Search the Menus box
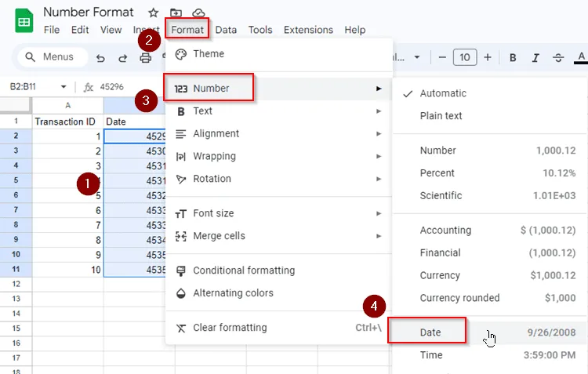 53,57
